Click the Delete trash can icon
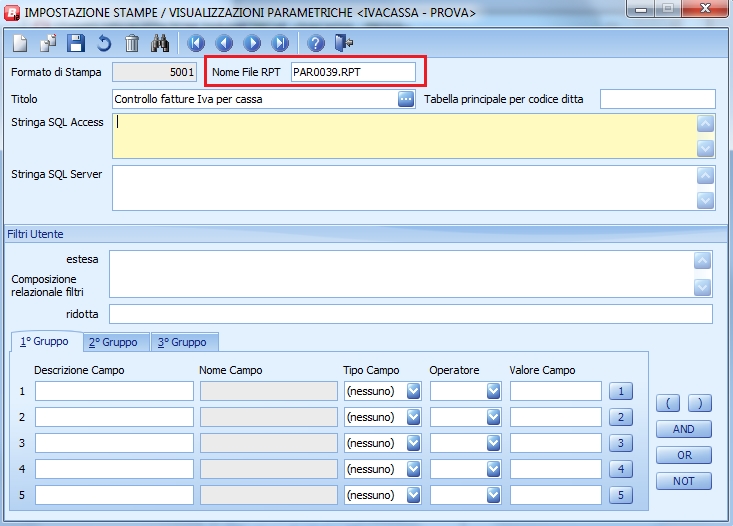 click(132, 43)
